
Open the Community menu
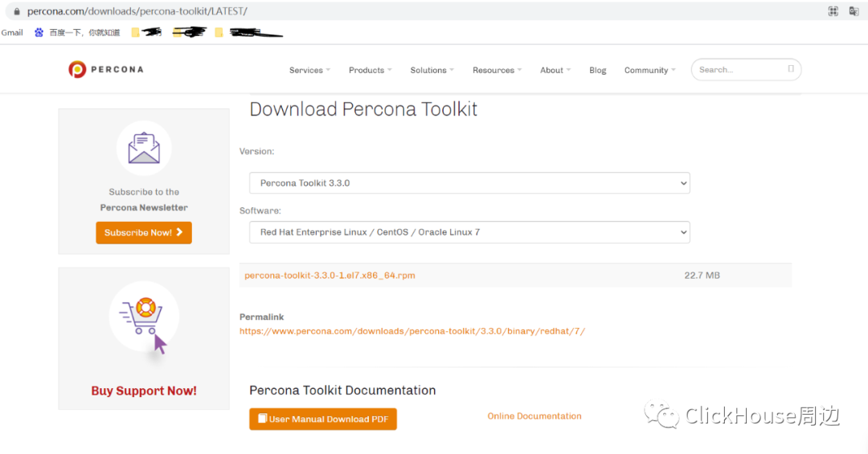pos(650,71)
